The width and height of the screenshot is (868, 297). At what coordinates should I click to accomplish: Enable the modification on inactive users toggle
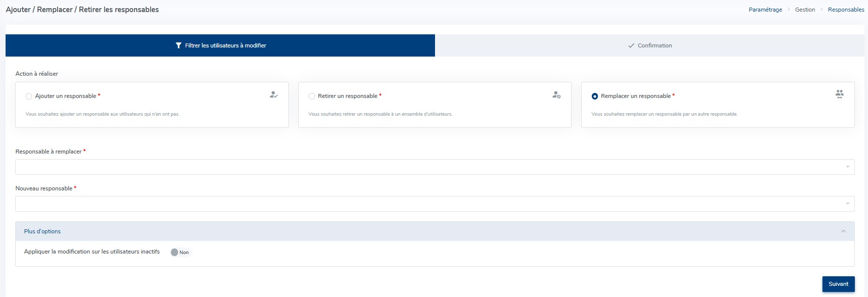coord(175,252)
